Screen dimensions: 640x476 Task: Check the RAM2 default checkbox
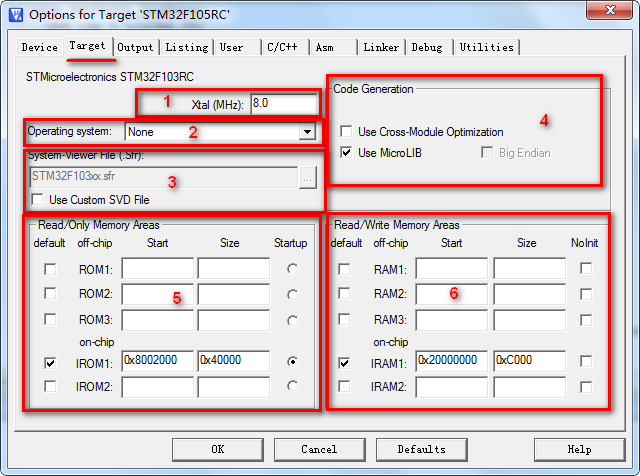click(344, 294)
